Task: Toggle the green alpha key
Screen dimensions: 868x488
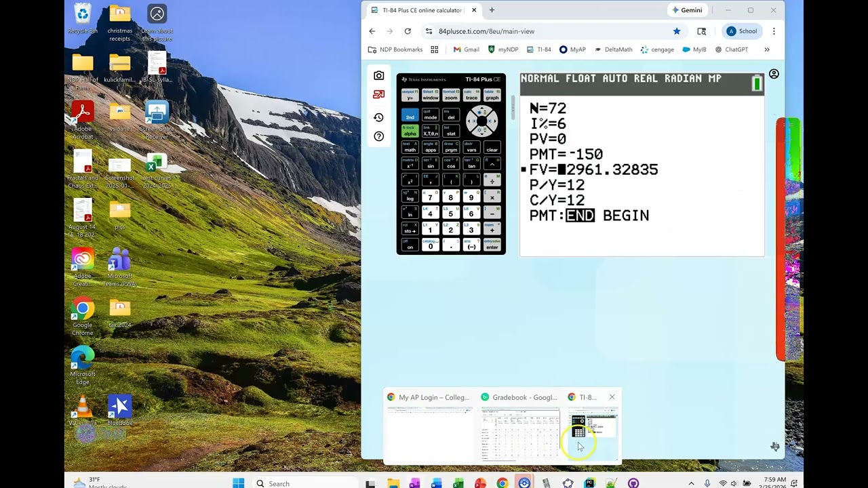Action: point(410,131)
